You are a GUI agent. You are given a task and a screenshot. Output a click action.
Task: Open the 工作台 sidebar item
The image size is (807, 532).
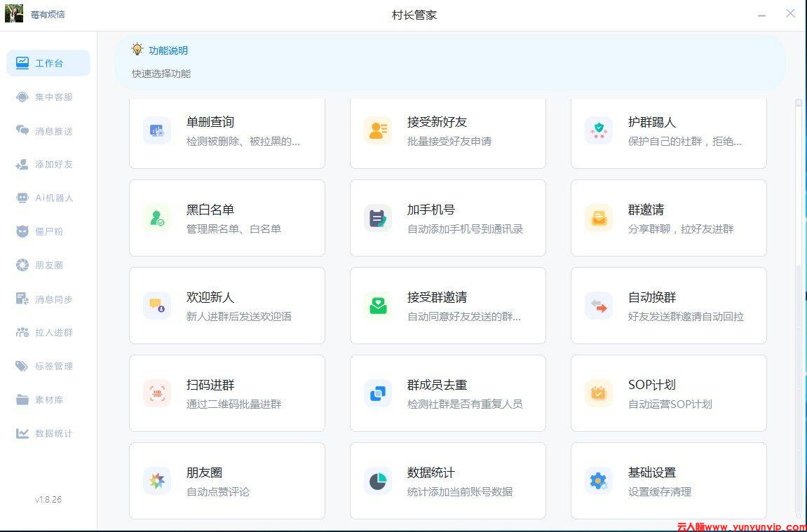tap(48, 63)
